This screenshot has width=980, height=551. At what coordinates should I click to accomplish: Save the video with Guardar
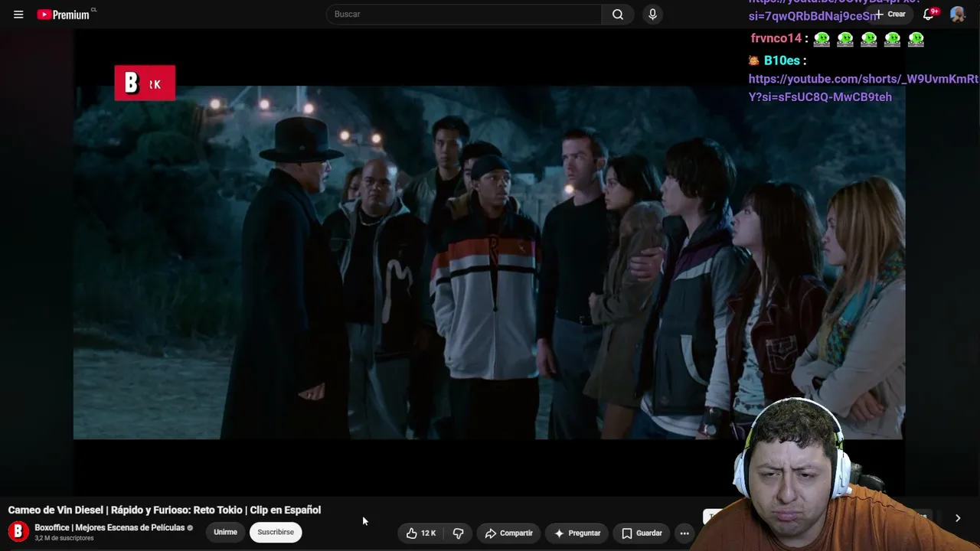click(642, 533)
